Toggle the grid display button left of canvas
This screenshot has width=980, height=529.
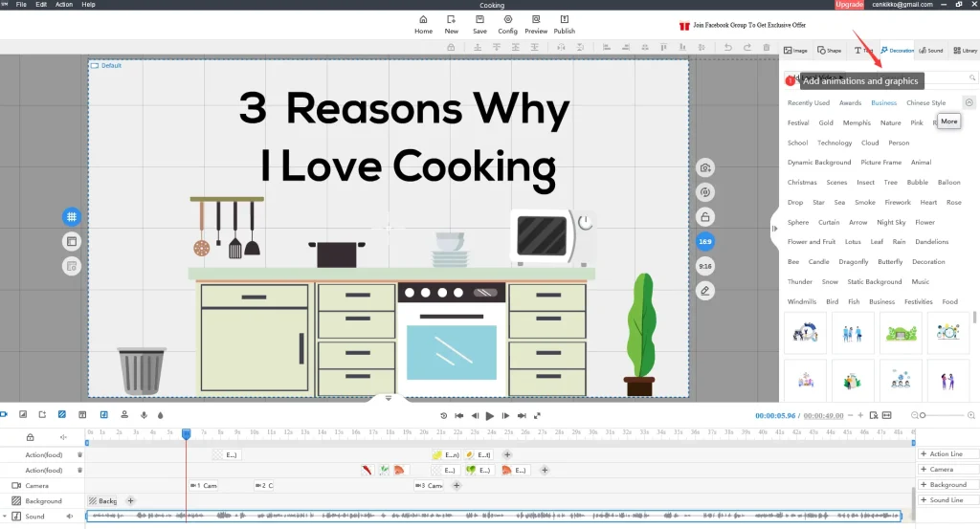coord(71,217)
